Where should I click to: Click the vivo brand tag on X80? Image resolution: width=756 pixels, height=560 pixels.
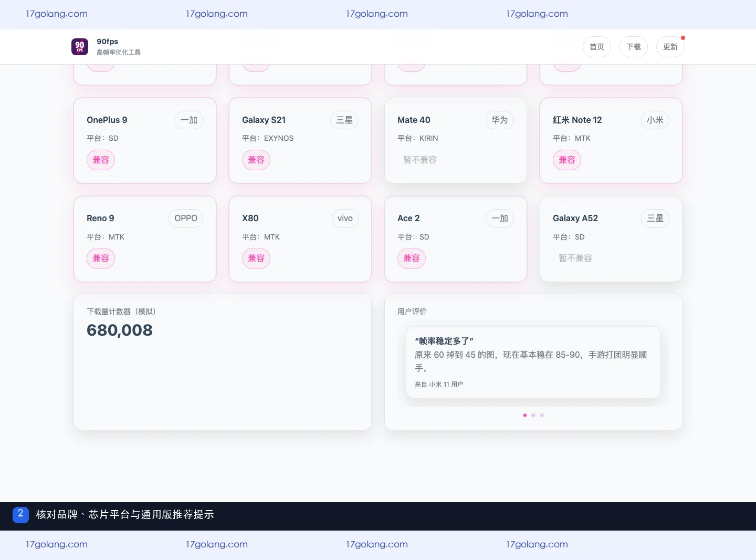click(x=345, y=218)
